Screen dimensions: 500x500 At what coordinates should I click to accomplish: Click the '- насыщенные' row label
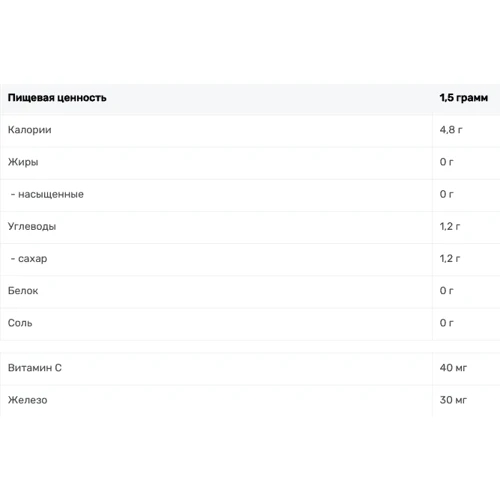coord(47,194)
